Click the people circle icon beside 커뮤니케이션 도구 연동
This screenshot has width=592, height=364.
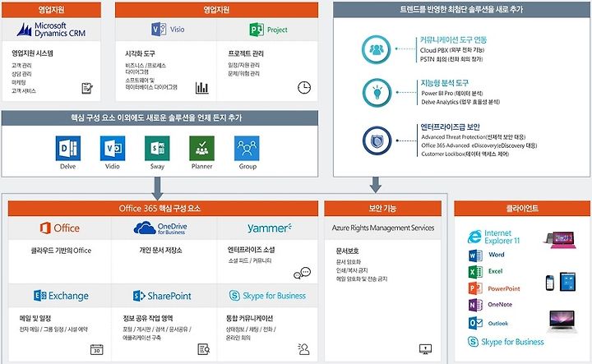[x=376, y=49]
